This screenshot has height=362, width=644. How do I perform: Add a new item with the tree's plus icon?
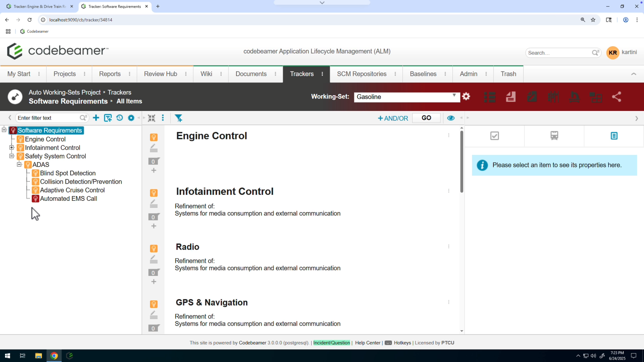pos(96,118)
